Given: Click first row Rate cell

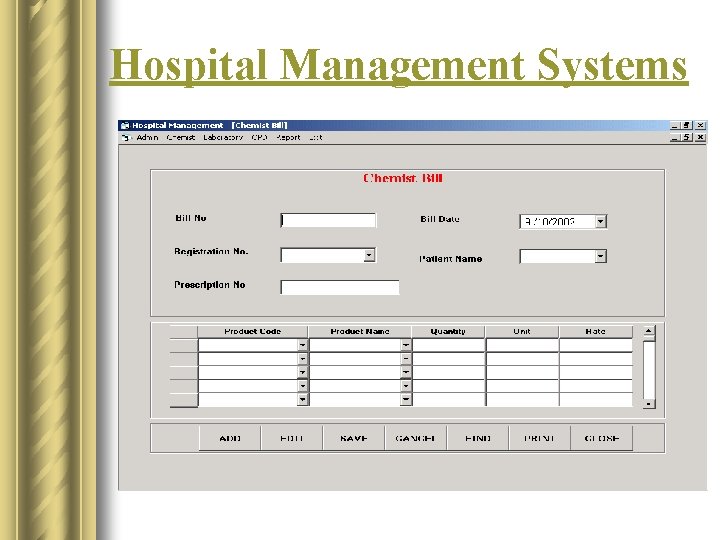Looking at the screenshot, I should pyautogui.click(x=596, y=345).
